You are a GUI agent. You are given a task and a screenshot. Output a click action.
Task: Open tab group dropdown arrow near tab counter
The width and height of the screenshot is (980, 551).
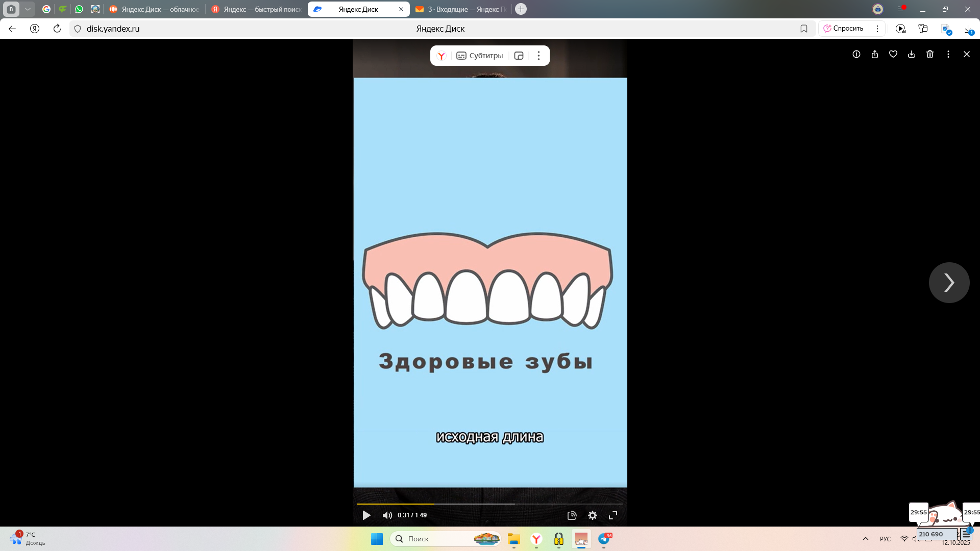pyautogui.click(x=28, y=9)
